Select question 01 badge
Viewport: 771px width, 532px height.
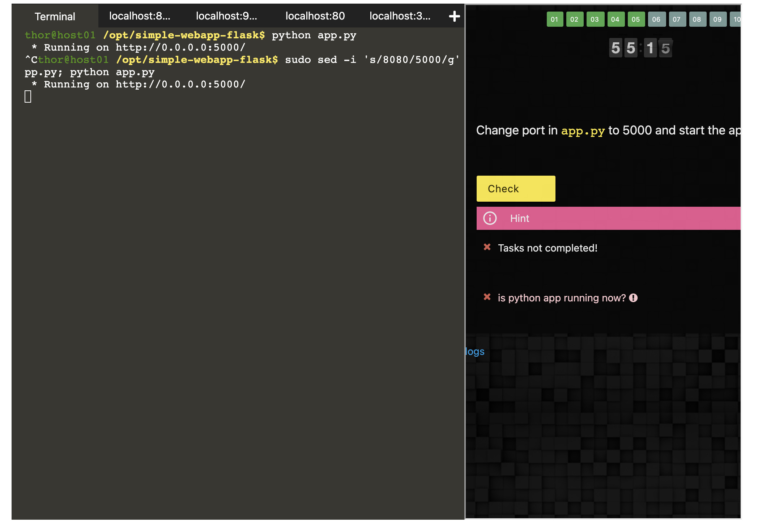click(554, 20)
